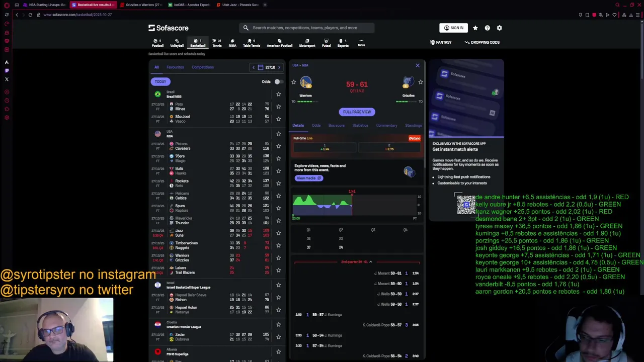Open favourites star icon in header
The width and height of the screenshot is (644, 362).
click(x=475, y=28)
